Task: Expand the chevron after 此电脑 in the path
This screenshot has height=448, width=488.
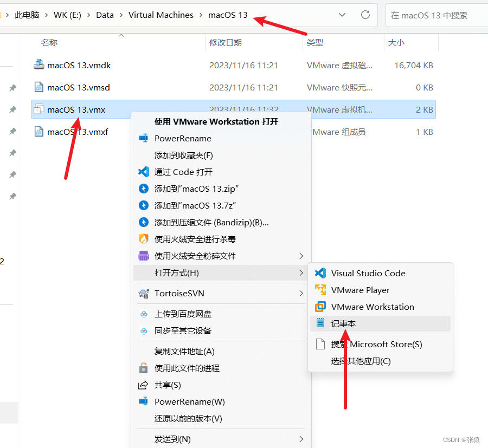Action: (47, 15)
